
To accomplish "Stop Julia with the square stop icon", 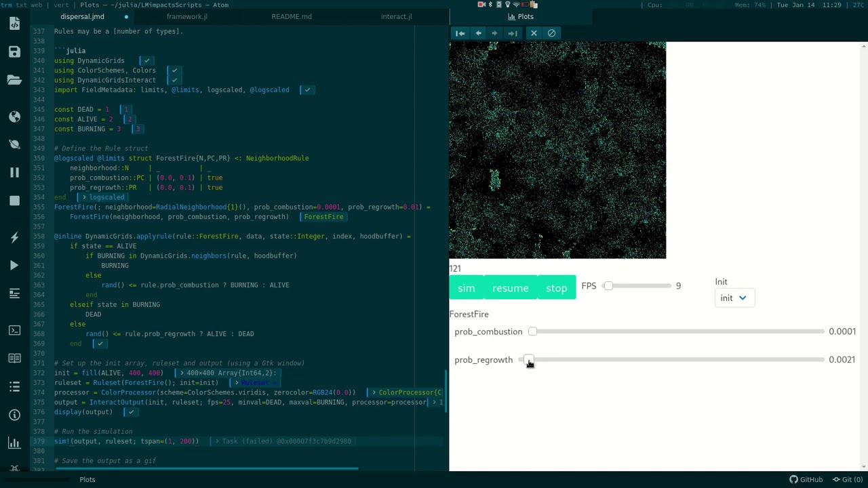I will coord(14,200).
